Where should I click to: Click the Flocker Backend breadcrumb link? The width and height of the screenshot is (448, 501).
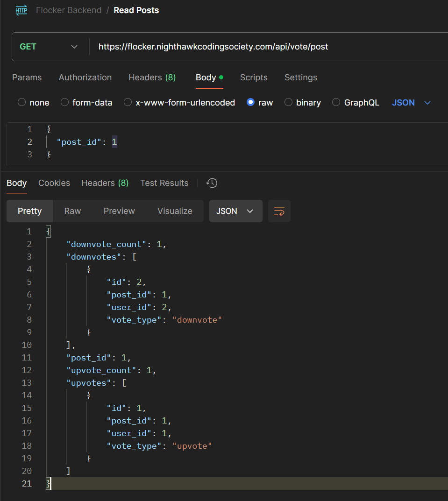point(69,10)
